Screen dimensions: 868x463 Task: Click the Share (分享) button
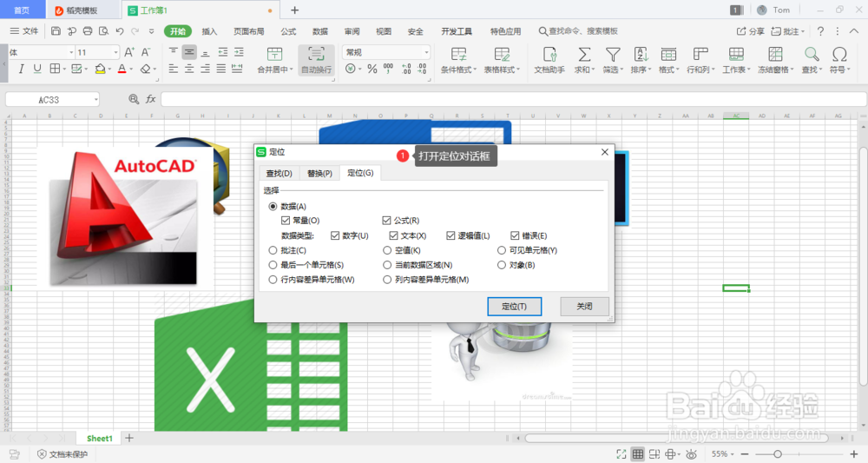coord(750,31)
